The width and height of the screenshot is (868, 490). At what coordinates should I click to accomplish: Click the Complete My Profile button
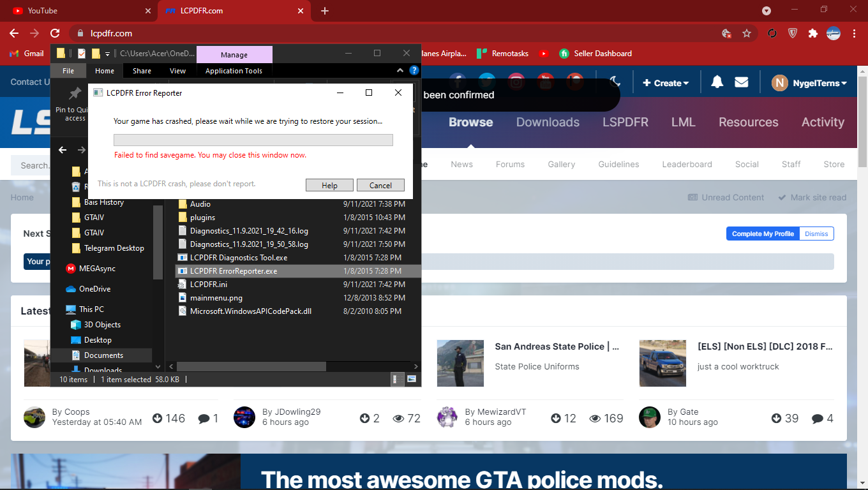click(x=763, y=234)
